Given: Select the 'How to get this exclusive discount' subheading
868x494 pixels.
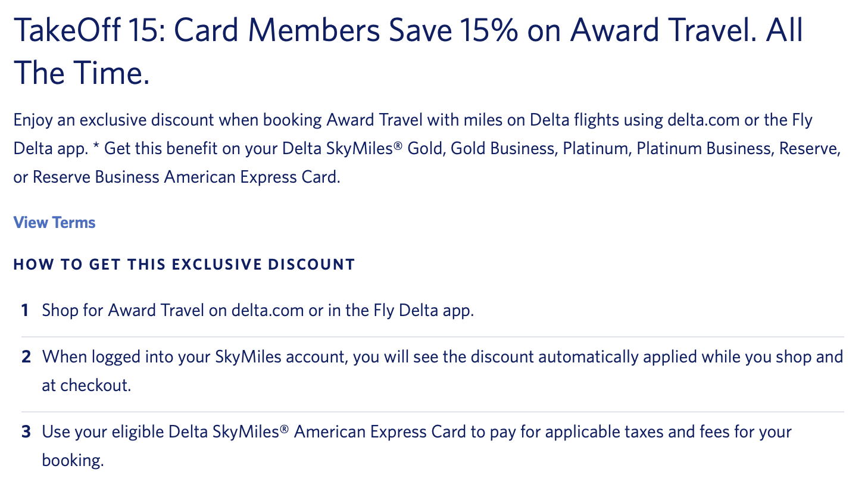Looking at the screenshot, I should pyautogui.click(x=184, y=265).
